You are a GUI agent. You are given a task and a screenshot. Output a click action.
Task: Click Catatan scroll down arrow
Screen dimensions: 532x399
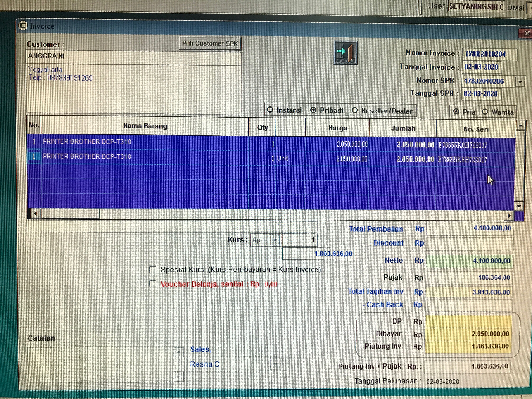coord(179,377)
